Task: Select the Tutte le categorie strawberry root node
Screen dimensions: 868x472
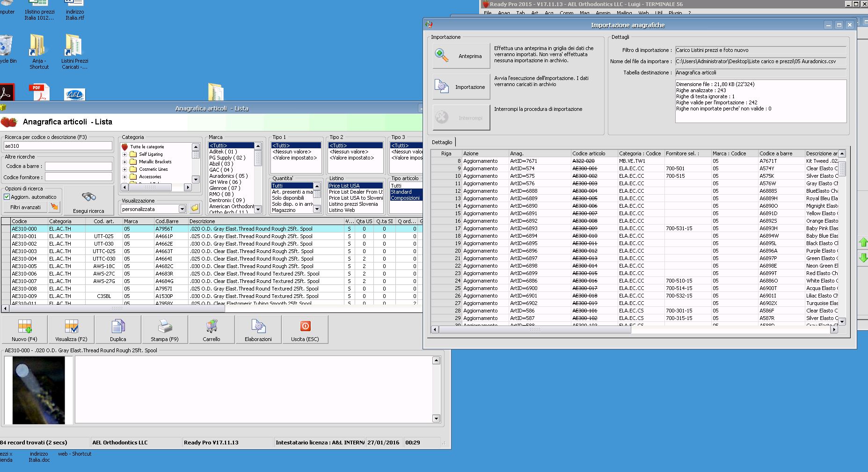Action: pos(146,147)
